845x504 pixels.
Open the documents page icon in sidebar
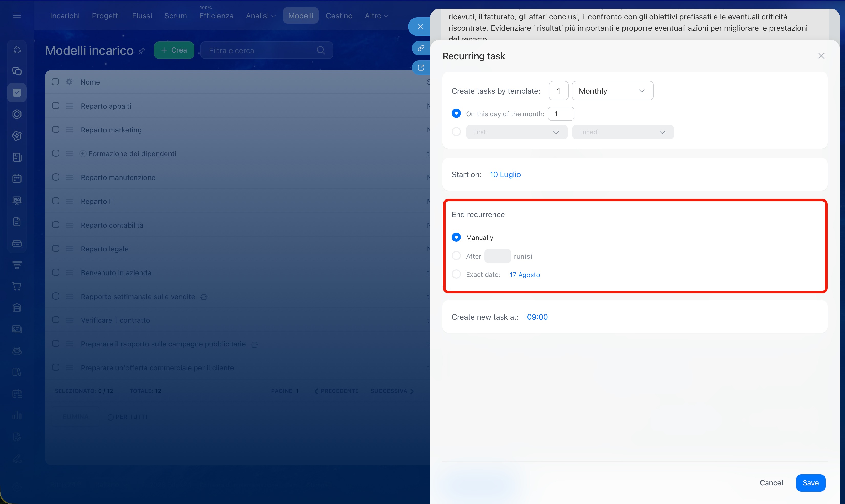click(17, 222)
